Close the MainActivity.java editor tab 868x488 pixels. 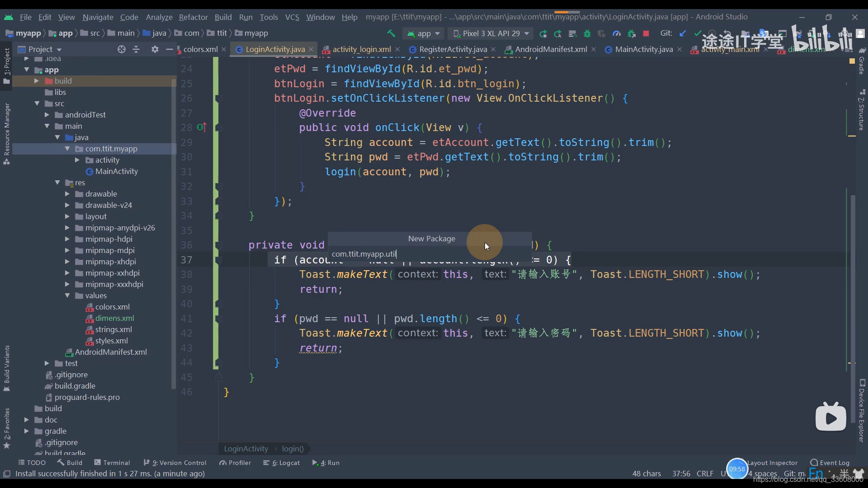click(x=679, y=49)
